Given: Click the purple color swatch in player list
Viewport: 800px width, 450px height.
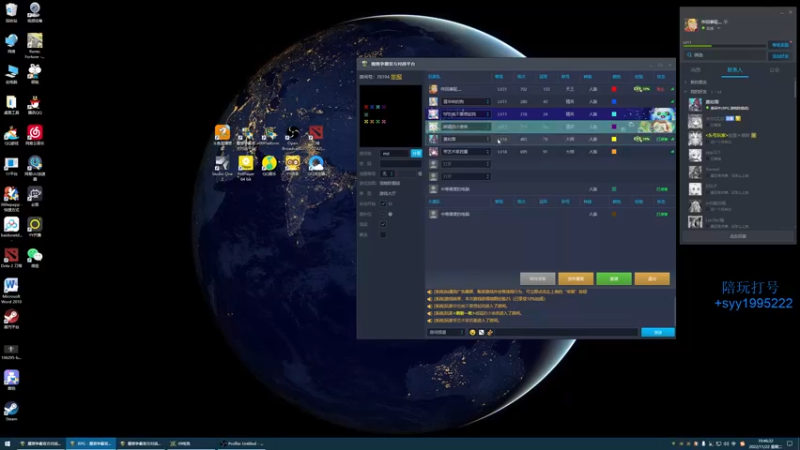Looking at the screenshot, I should coord(614,127).
